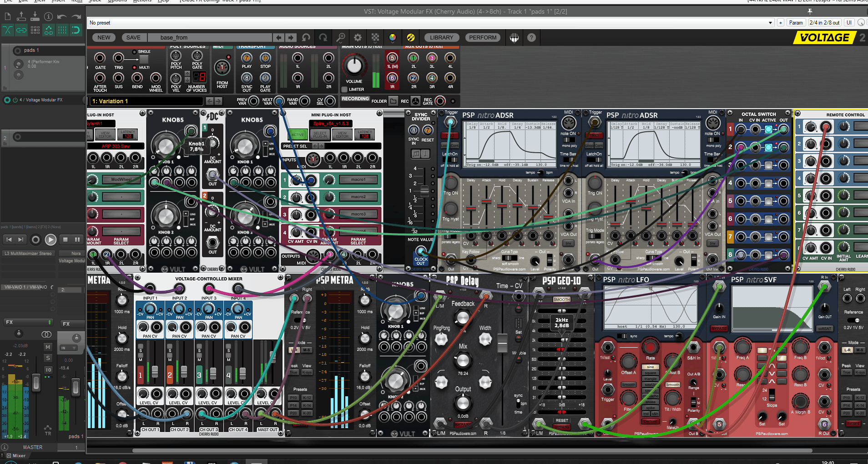The image size is (868, 464).
Task: Click the SAVE preset button
Action: coord(133,38)
